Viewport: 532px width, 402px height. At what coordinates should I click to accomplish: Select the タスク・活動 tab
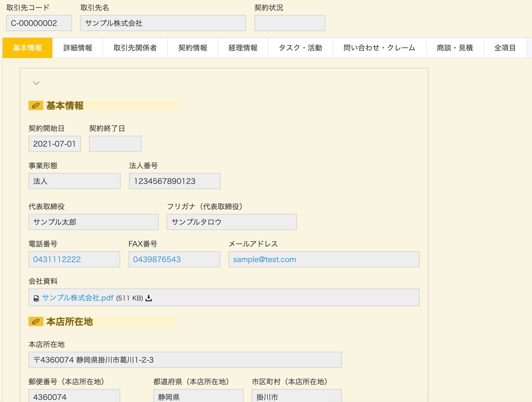[x=300, y=48]
